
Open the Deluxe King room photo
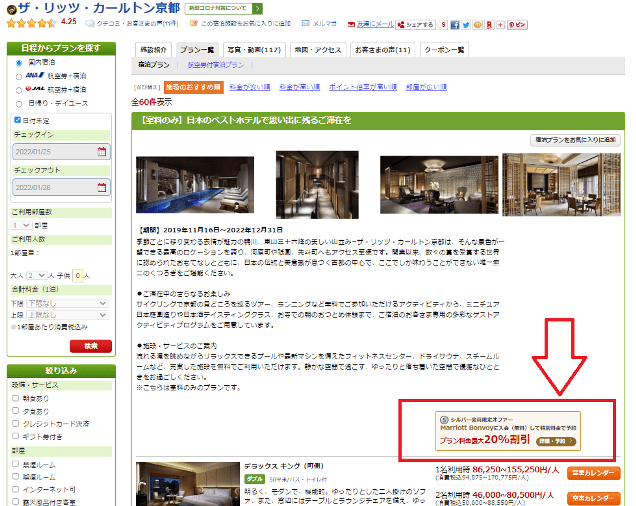tap(188, 484)
